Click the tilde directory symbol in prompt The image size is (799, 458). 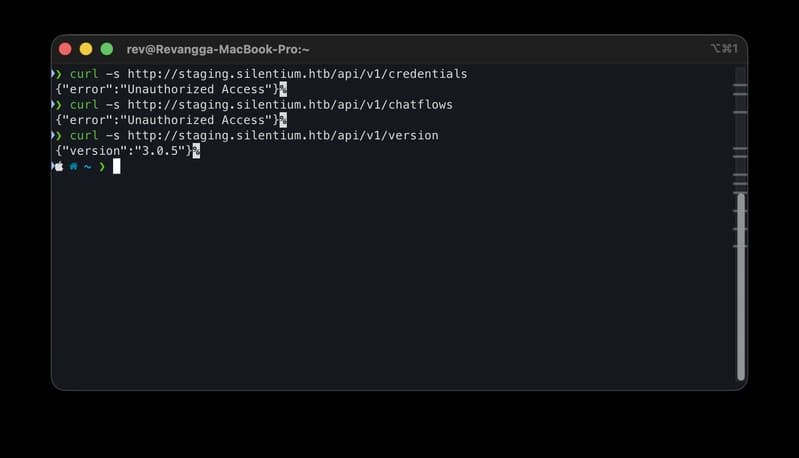88,167
